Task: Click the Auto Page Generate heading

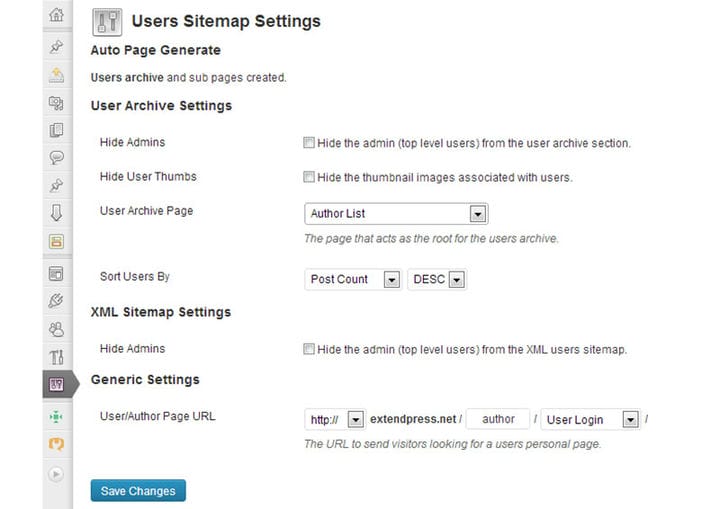Action: (x=156, y=50)
